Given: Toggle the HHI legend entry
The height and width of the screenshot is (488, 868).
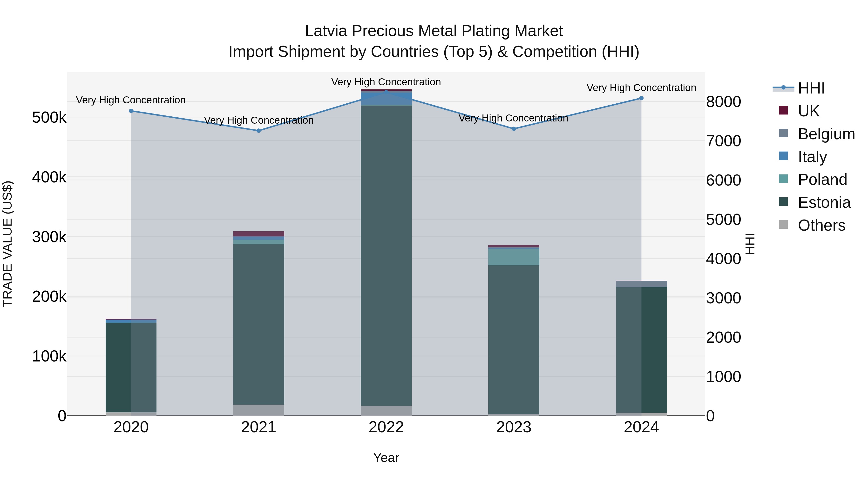Looking at the screenshot, I should click(x=799, y=88).
